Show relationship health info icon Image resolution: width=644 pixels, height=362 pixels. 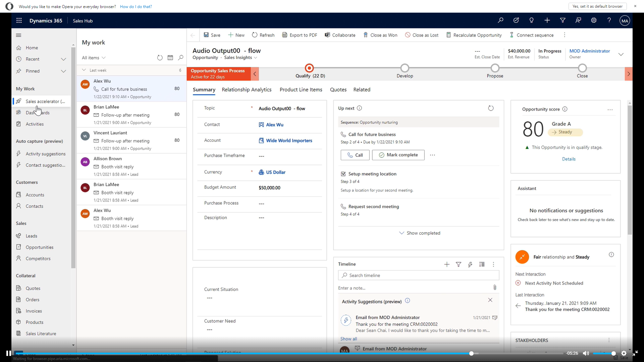611,255
